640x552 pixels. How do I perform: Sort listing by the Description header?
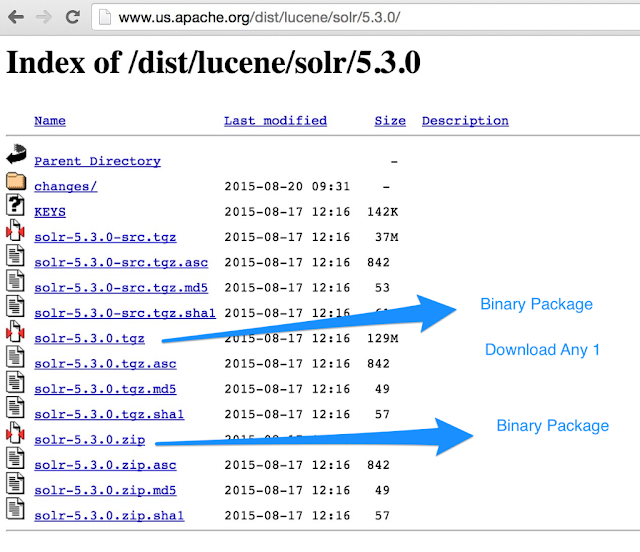pos(465,121)
